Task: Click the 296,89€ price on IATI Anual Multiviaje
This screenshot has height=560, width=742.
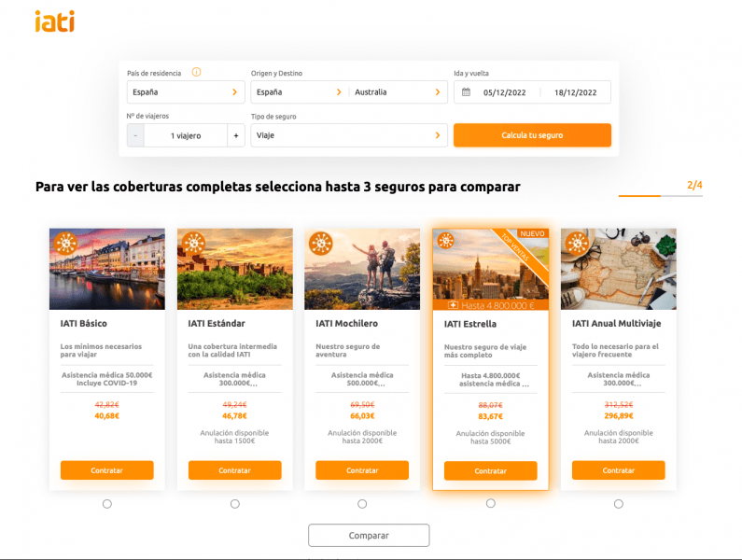Action: 619,416
